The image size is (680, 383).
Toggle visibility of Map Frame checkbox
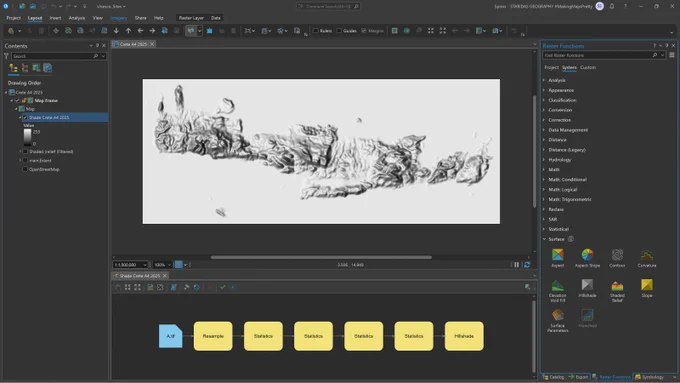(x=18, y=101)
